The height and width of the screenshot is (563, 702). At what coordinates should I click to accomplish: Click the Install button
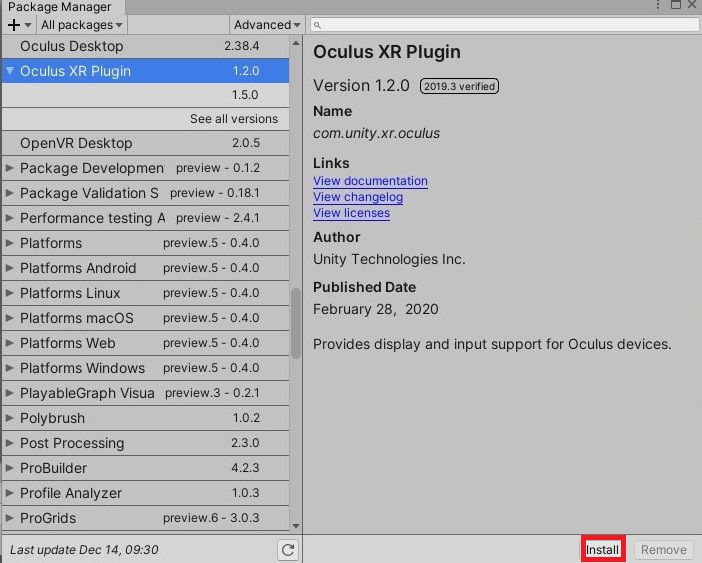(x=603, y=550)
